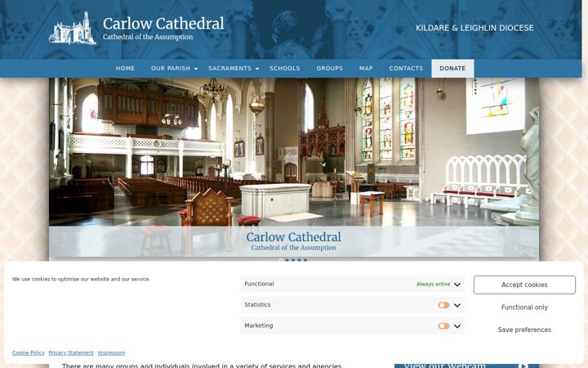This screenshot has height=368, width=588.
Task: Click the Accept cookies button
Action: click(x=524, y=285)
